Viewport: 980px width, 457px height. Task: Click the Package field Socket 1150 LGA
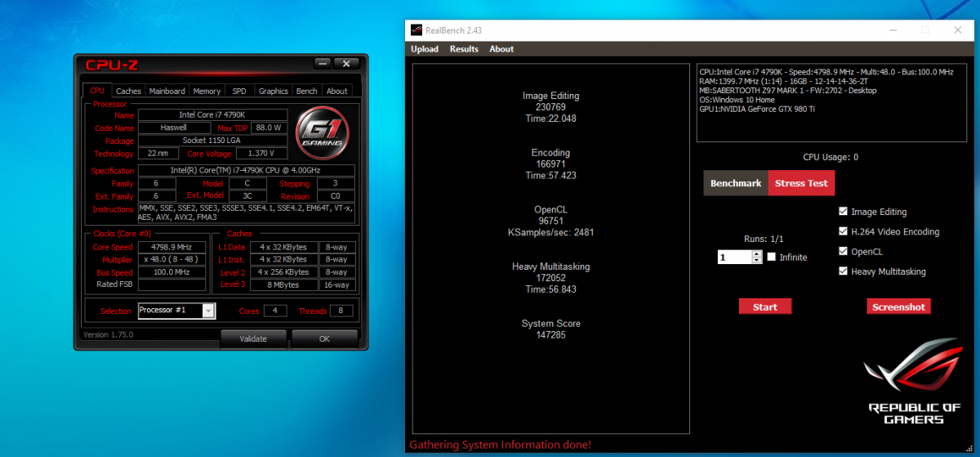(x=212, y=141)
